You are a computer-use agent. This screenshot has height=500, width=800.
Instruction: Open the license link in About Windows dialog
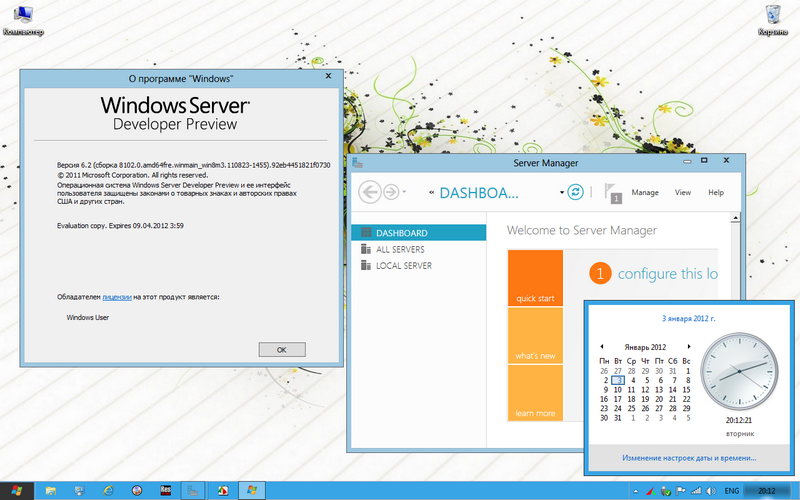tap(117, 297)
